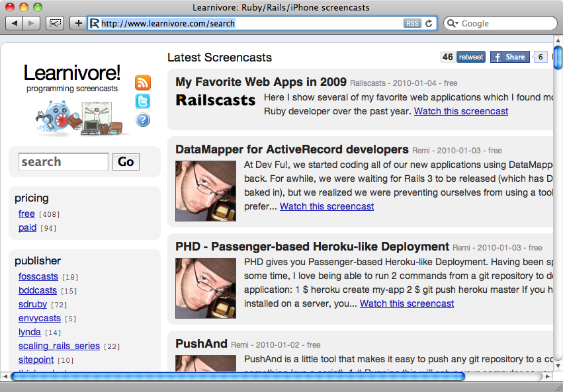Watch the DataMapper screencast link
The height and width of the screenshot is (392, 563).
click(327, 207)
